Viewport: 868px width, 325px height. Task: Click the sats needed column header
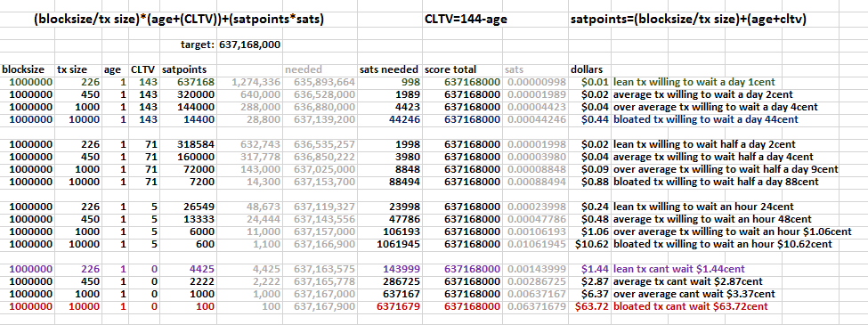pyautogui.click(x=390, y=70)
